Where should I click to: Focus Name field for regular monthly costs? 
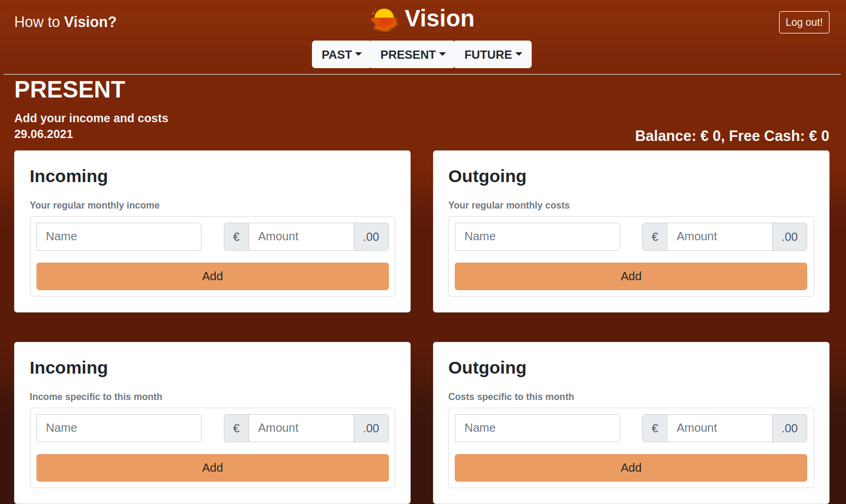click(537, 237)
